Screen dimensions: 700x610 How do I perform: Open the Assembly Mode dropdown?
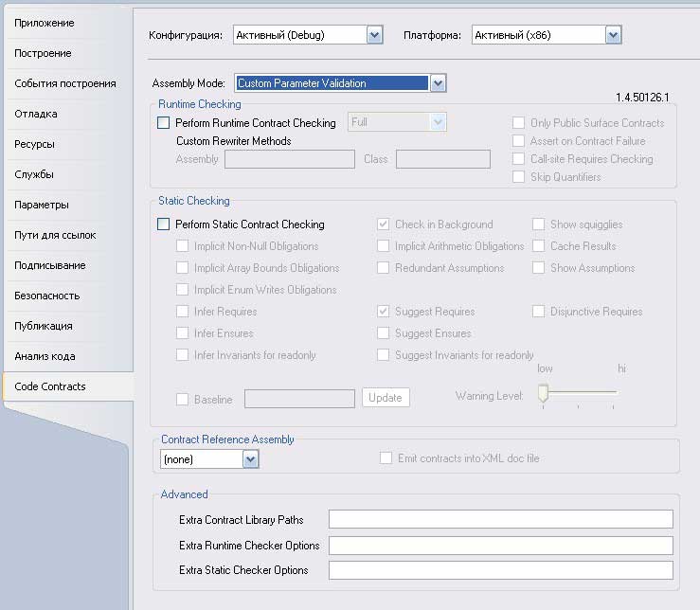438,83
